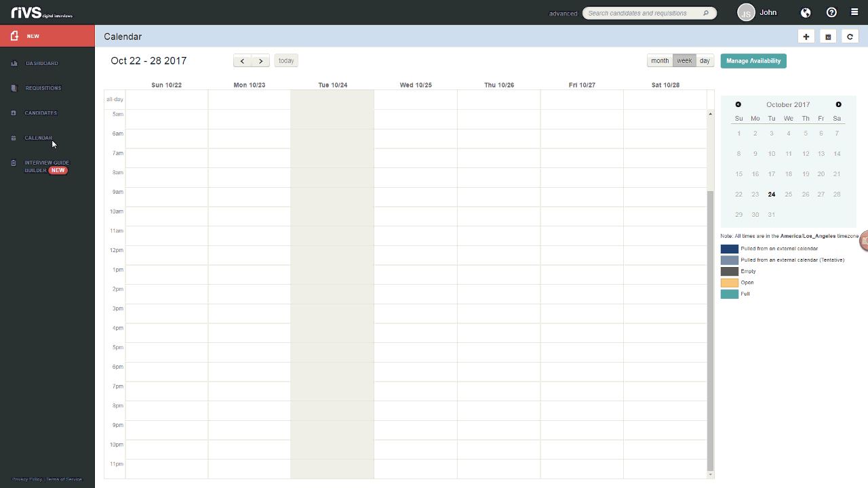Select day 24 in mini calendar
868x488 pixels.
(772, 195)
